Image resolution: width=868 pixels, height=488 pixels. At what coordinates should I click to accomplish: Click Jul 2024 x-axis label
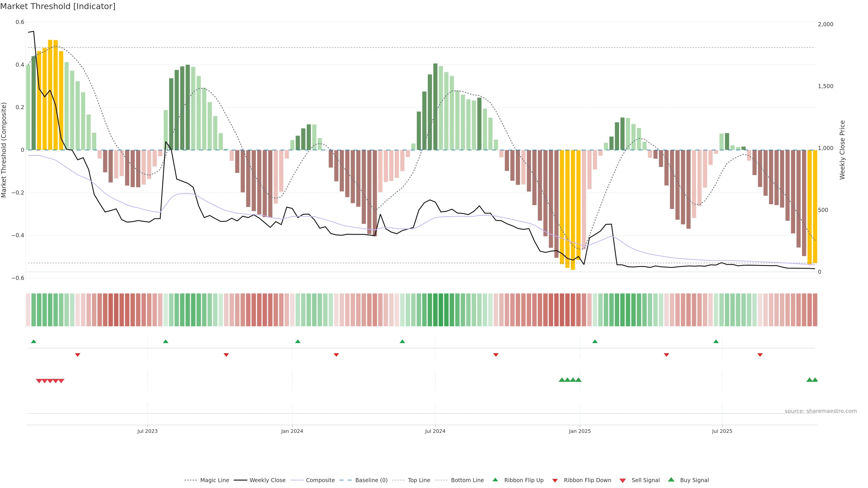coord(435,431)
